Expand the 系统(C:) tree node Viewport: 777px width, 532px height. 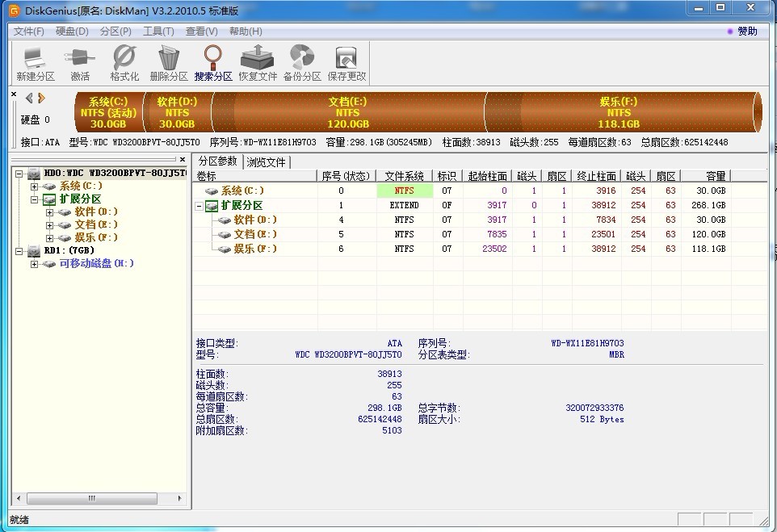tap(35, 186)
